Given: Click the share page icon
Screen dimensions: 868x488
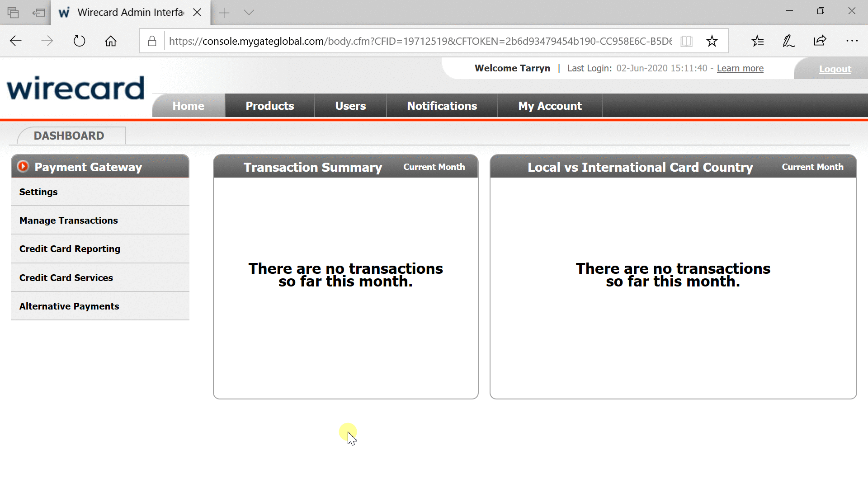Looking at the screenshot, I should (x=820, y=41).
